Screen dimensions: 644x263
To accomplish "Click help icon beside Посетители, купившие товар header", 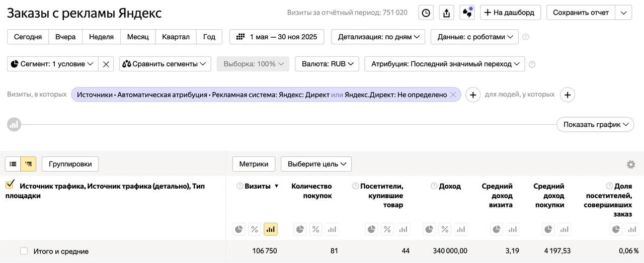I will pyautogui.click(x=356, y=186).
